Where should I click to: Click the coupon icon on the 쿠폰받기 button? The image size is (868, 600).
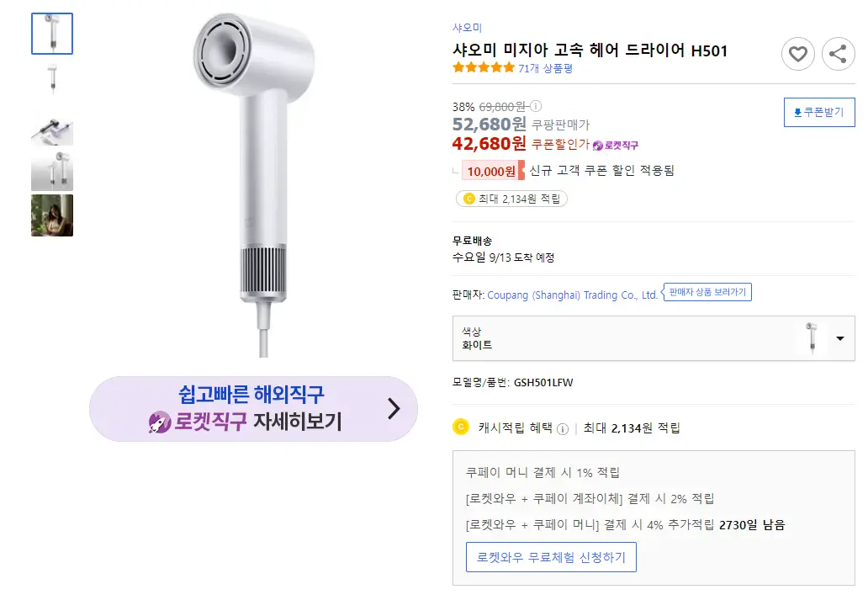tap(797, 112)
